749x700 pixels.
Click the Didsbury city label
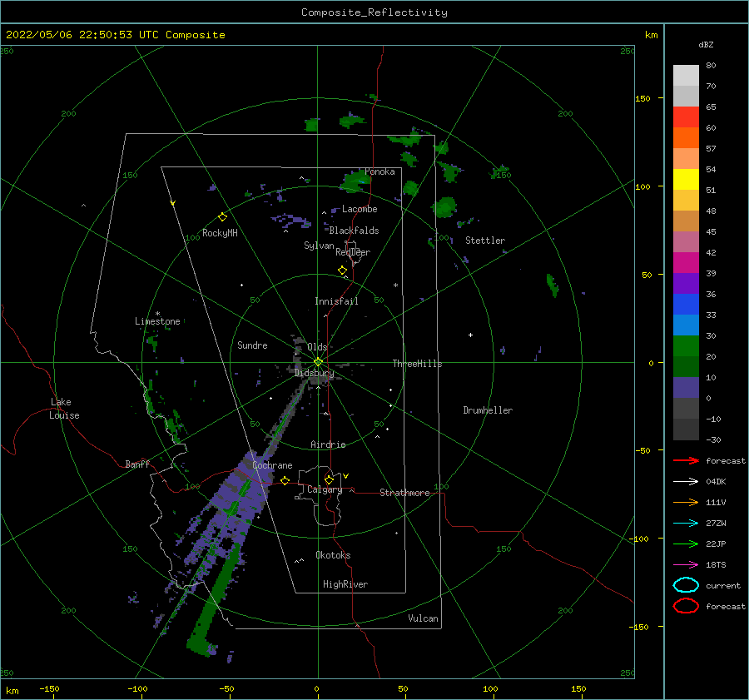[x=314, y=373]
